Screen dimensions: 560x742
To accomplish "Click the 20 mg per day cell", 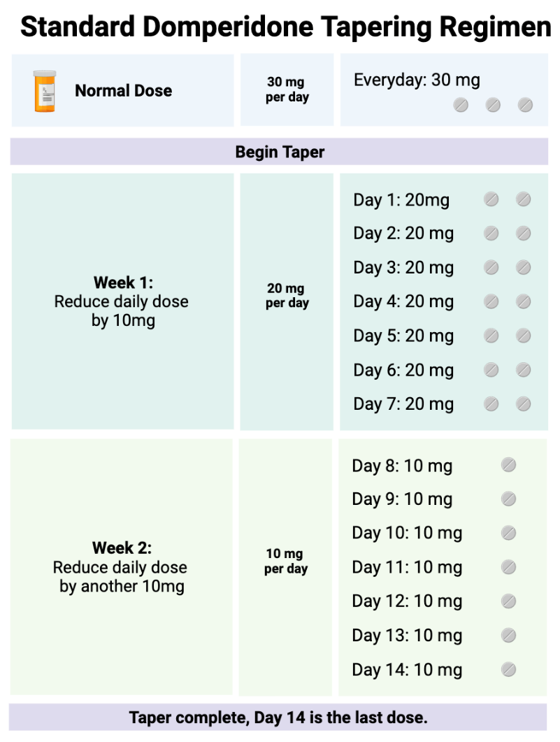I will click(287, 301).
